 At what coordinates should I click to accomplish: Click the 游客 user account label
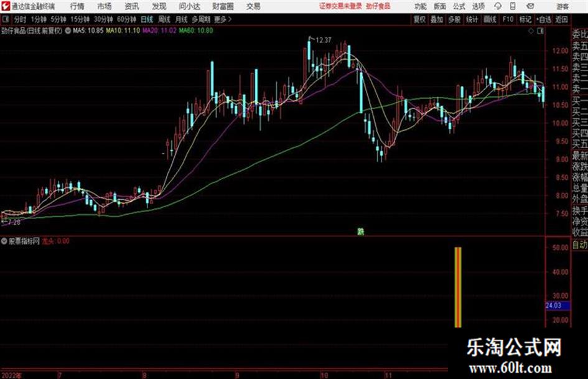pos(562,6)
